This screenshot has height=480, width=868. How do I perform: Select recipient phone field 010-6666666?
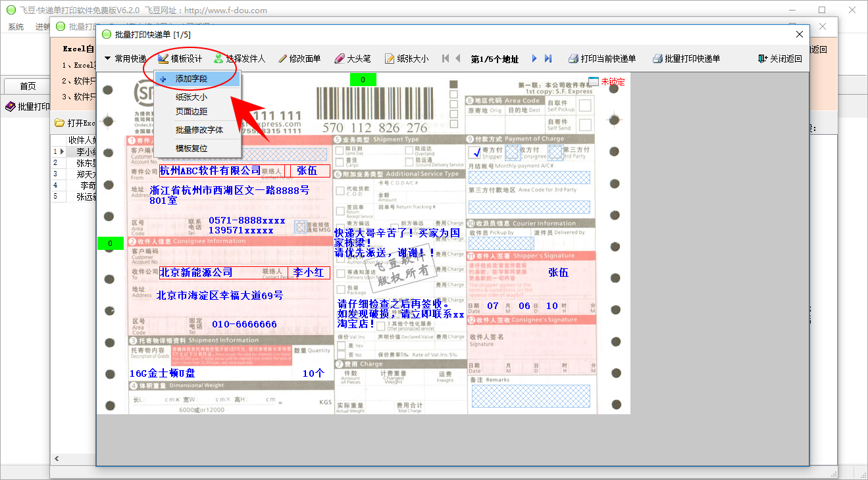pyautogui.click(x=245, y=324)
